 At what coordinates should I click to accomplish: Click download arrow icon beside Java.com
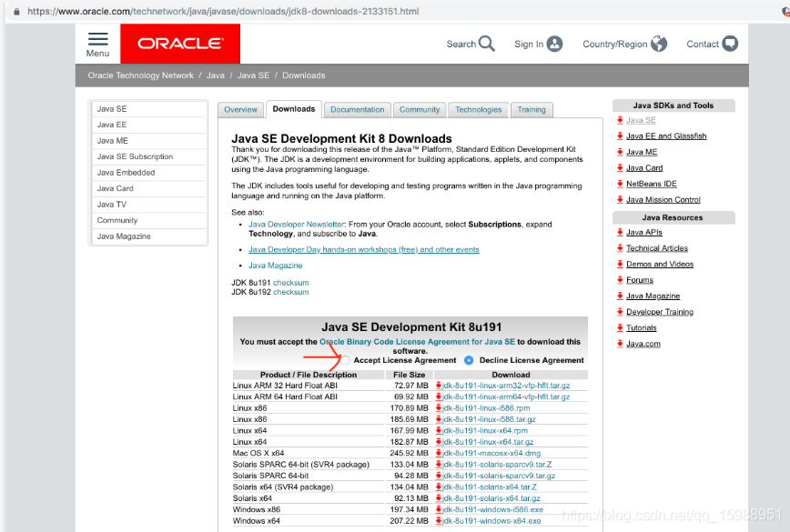[620, 344]
